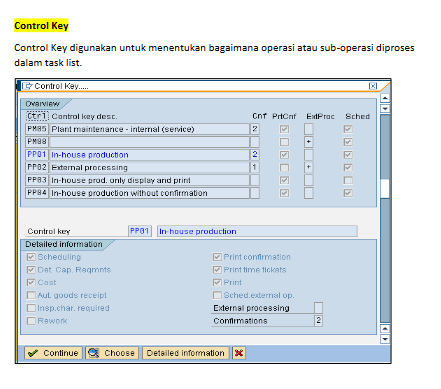This screenshot has width=441, height=389.
Task: Click second scroll arrow below top arrow
Action: click(x=385, y=109)
